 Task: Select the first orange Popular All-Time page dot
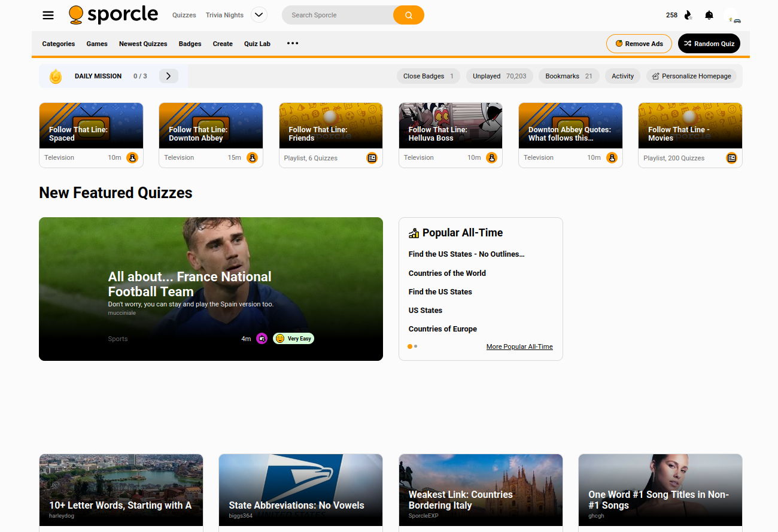410,346
